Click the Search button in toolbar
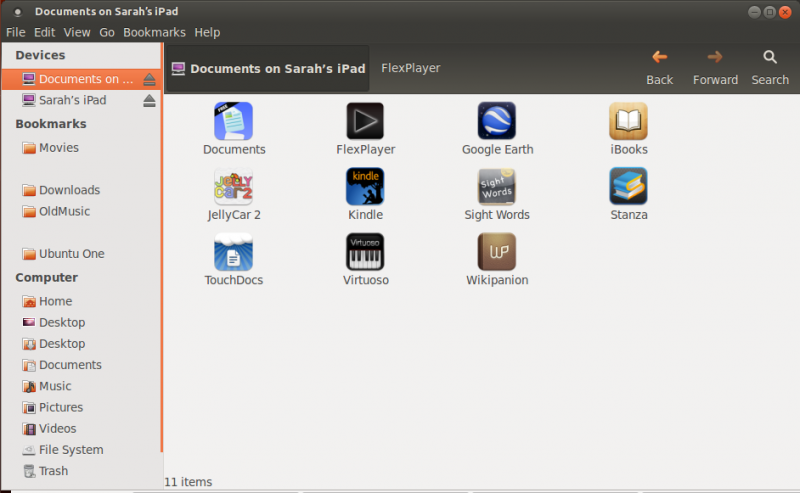 pyautogui.click(x=770, y=67)
